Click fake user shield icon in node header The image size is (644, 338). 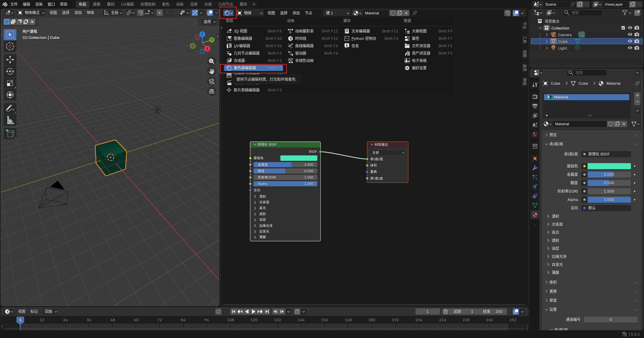tap(393, 13)
